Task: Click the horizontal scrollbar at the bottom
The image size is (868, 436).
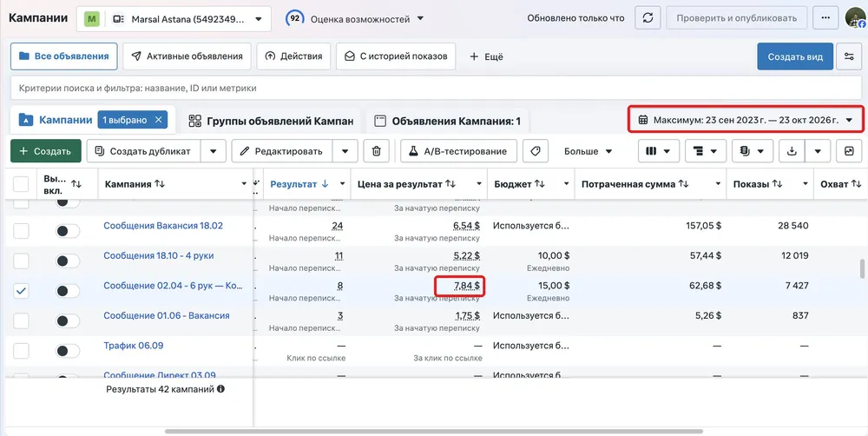Action: pos(434,431)
